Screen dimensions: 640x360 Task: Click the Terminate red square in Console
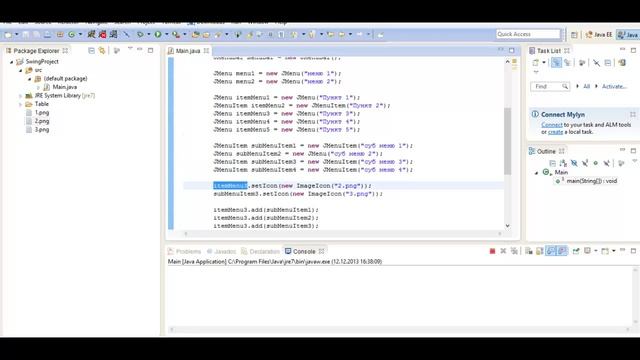click(x=492, y=251)
